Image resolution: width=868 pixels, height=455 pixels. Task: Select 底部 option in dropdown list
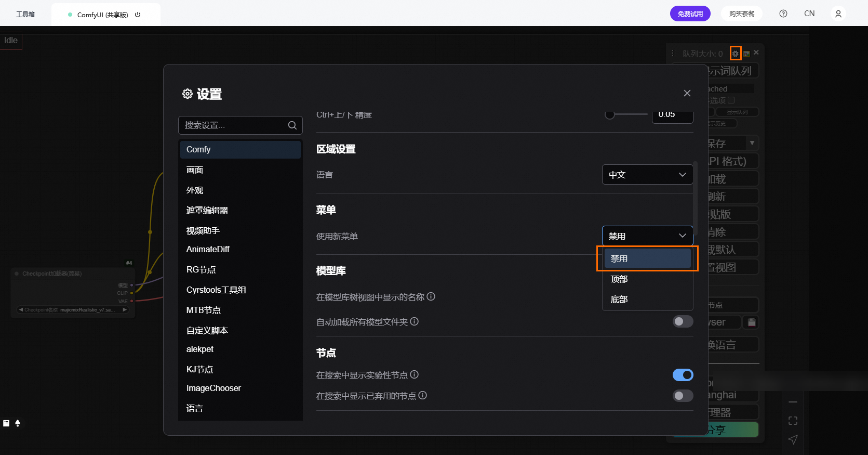[x=647, y=300]
